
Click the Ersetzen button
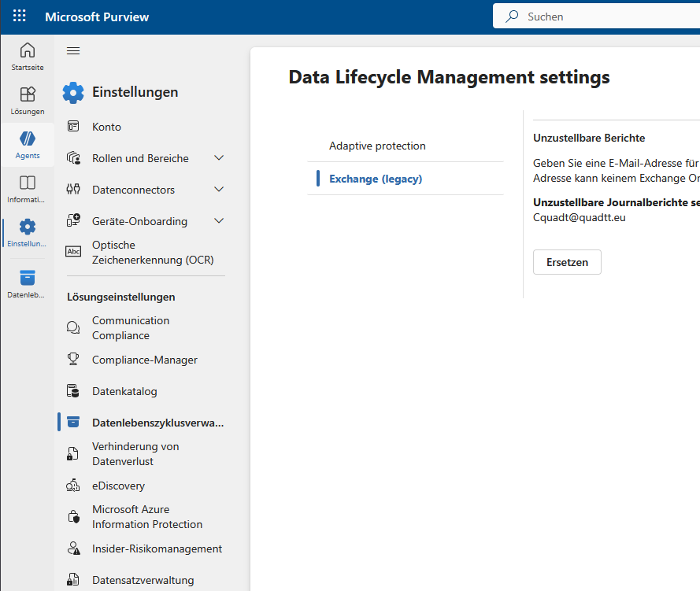[x=567, y=262]
